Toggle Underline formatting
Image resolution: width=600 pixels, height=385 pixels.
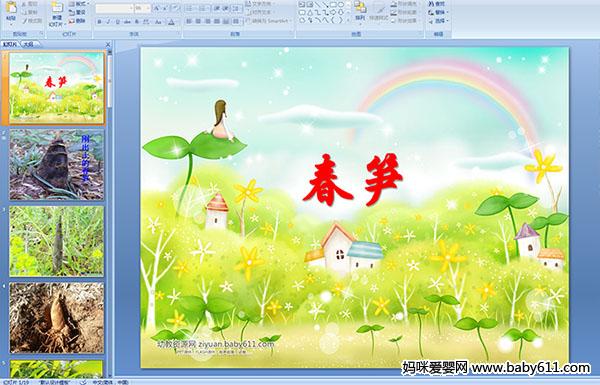pyautogui.click(x=117, y=22)
